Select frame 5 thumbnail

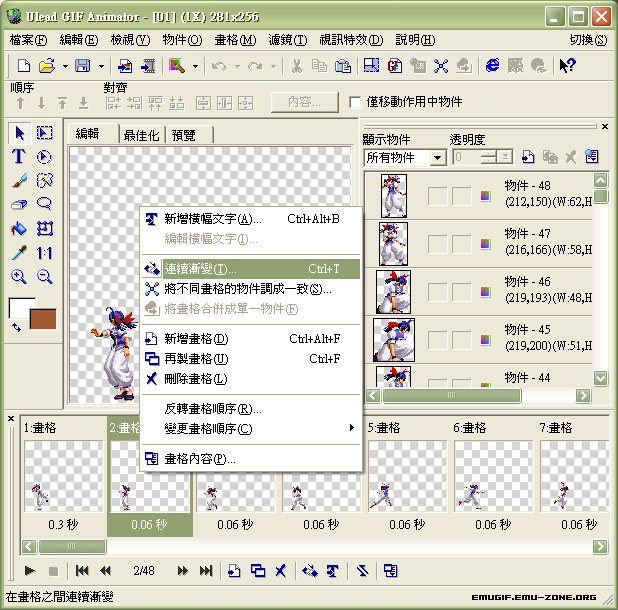point(407,476)
